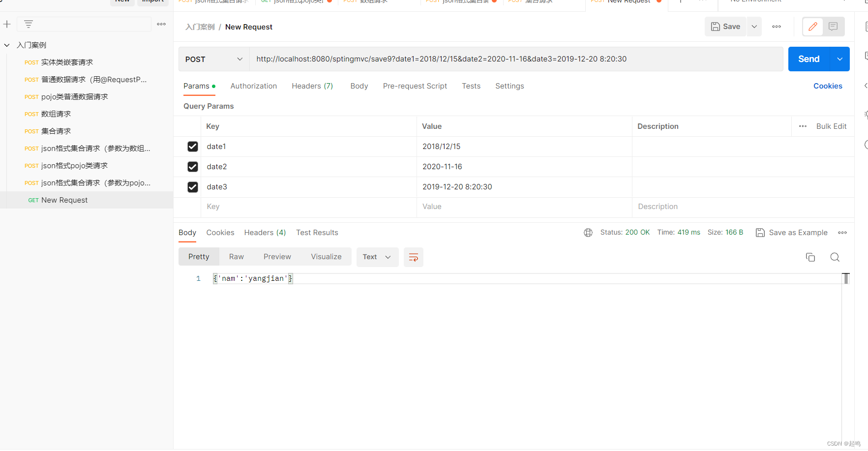This screenshot has width=868, height=451.
Task: Select the response Body tab
Action: [187, 233]
